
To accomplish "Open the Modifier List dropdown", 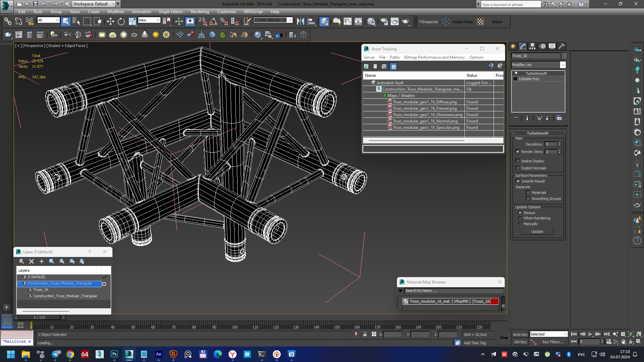I will pos(563,65).
